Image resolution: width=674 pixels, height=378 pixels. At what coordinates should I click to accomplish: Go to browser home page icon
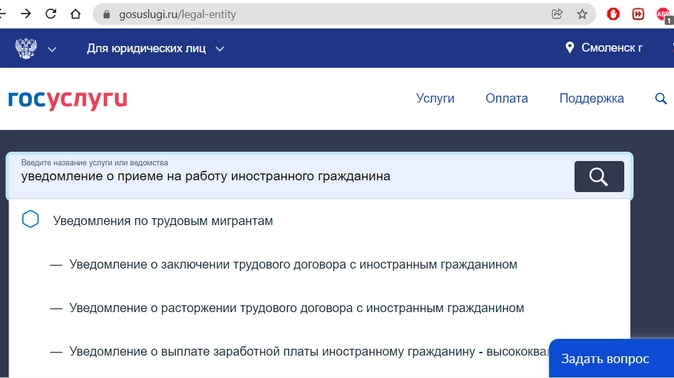point(75,14)
